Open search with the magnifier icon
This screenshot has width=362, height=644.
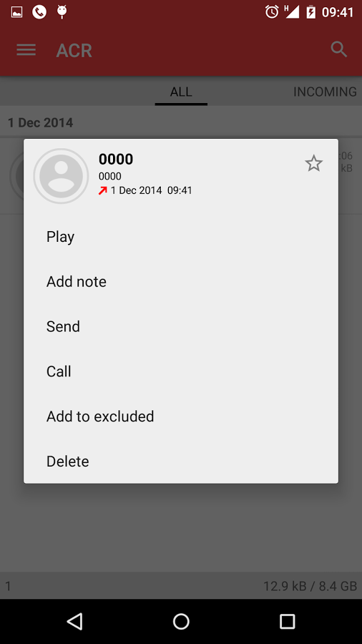[339, 49]
